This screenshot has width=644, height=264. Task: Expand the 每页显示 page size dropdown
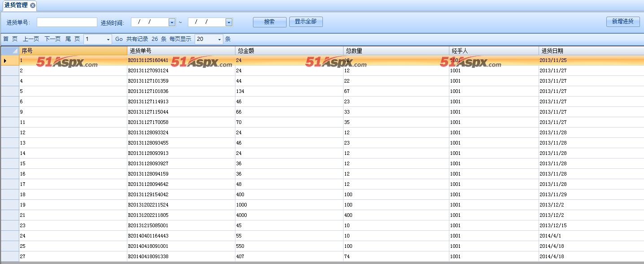(219, 40)
